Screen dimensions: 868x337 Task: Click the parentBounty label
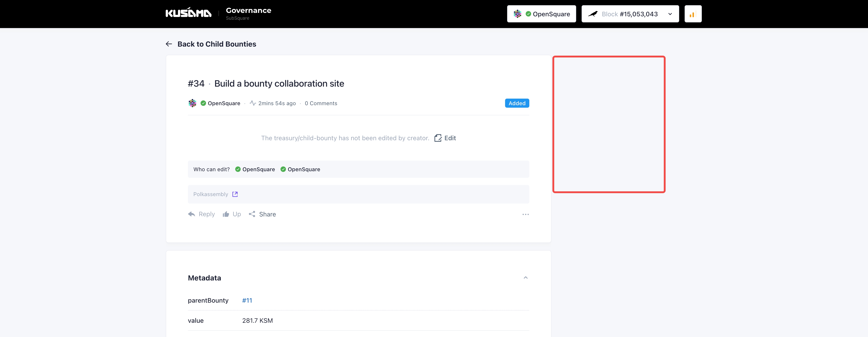click(x=208, y=301)
